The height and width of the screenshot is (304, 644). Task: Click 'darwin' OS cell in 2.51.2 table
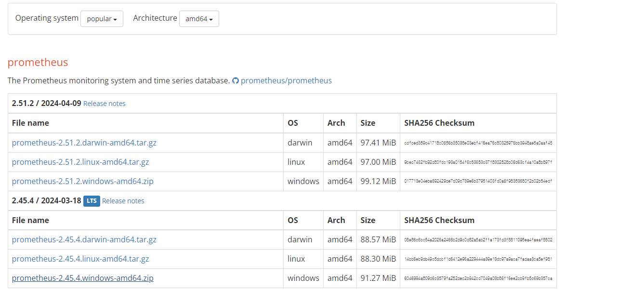303,143
